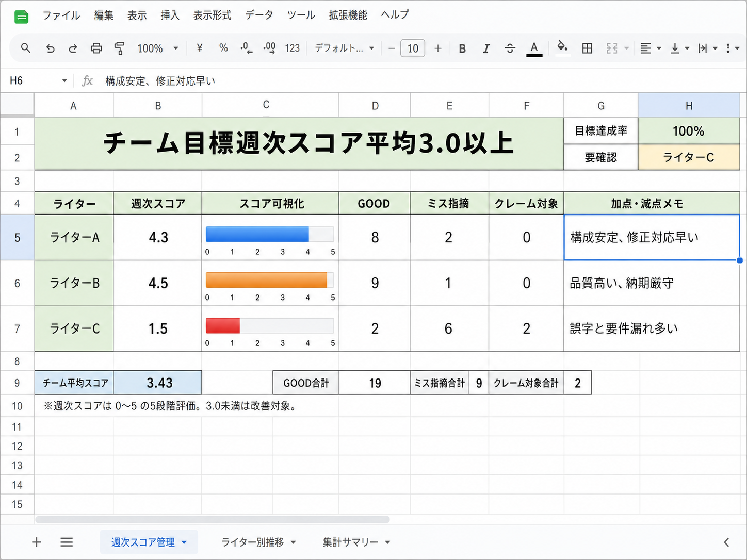The height and width of the screenshot is (560, 747).
Task: Select the weekly score cell 1.5
Action: tap(158, 329)
